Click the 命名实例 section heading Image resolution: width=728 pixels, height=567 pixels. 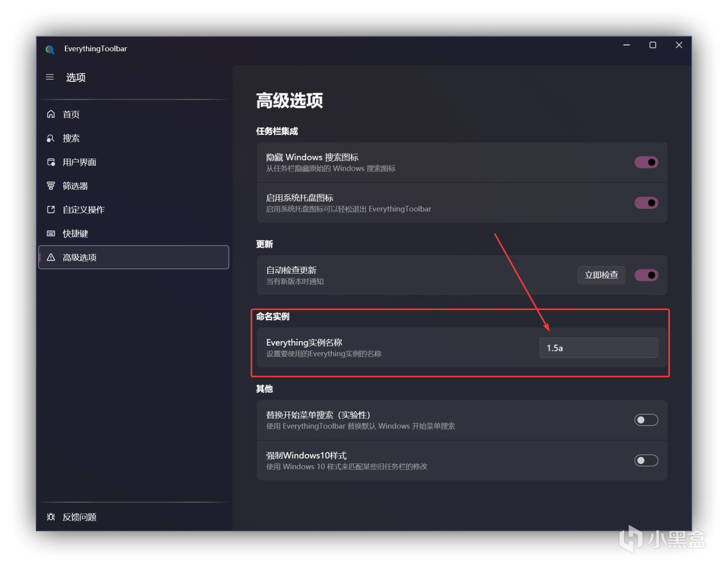273,317
